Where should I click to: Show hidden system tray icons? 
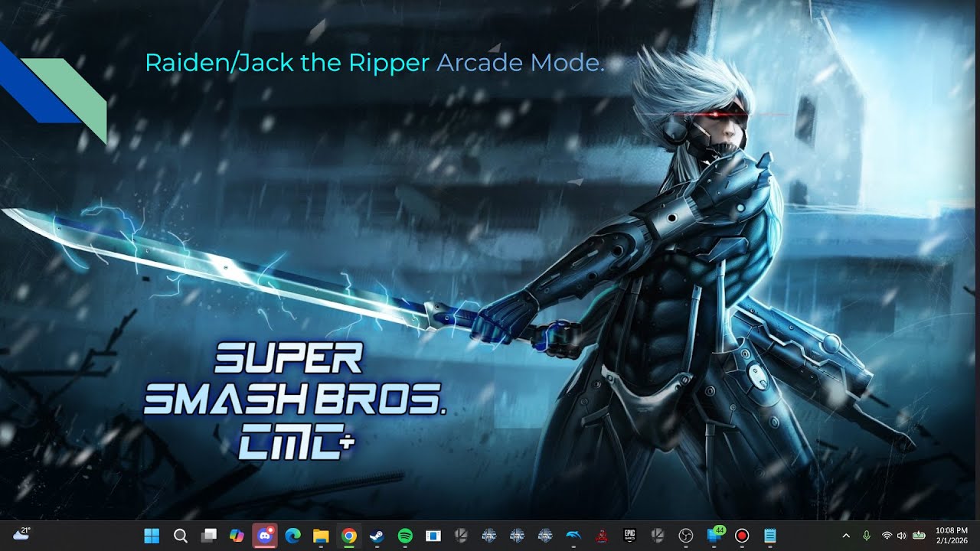tap(846, 536)
